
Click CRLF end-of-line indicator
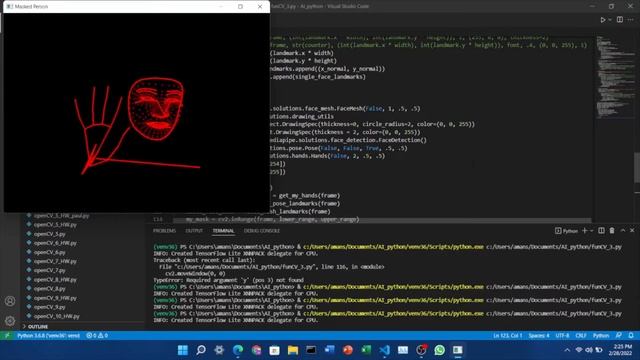click(x=581, y=336)
